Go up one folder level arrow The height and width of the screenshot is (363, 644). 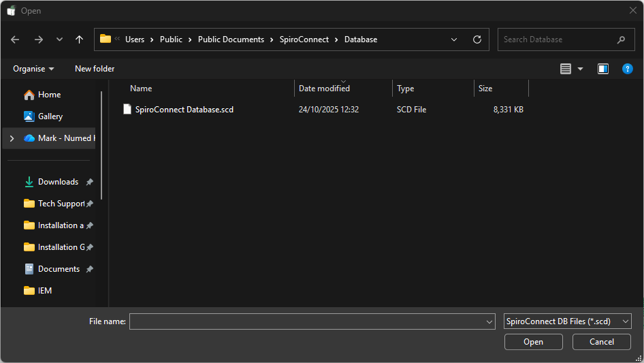point(79,40)
